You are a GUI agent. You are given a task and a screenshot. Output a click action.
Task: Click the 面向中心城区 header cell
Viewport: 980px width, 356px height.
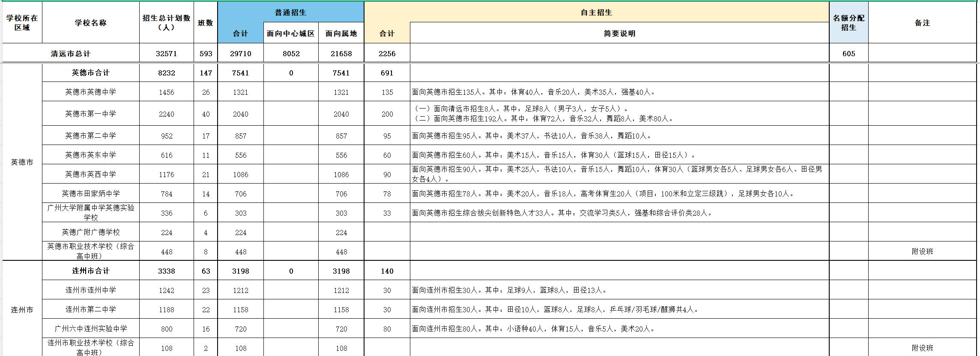(291, 33)
